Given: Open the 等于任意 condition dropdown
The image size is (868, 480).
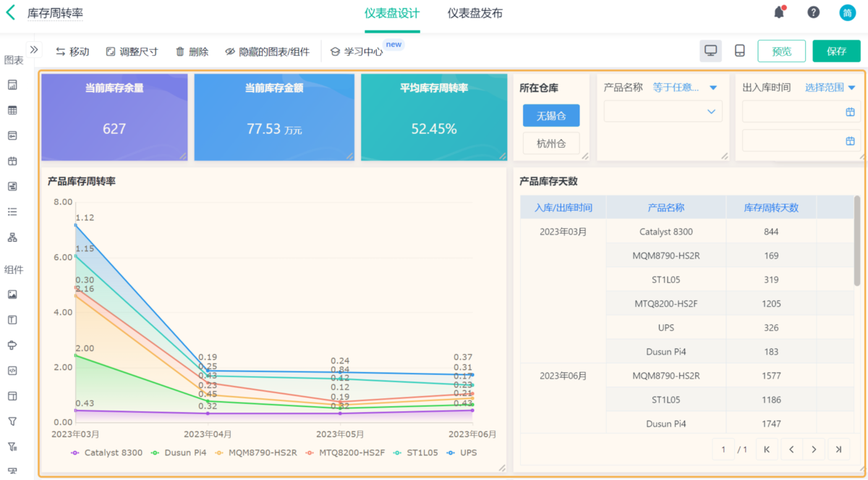Looking at the screenshot, I should tap(685, 88).
